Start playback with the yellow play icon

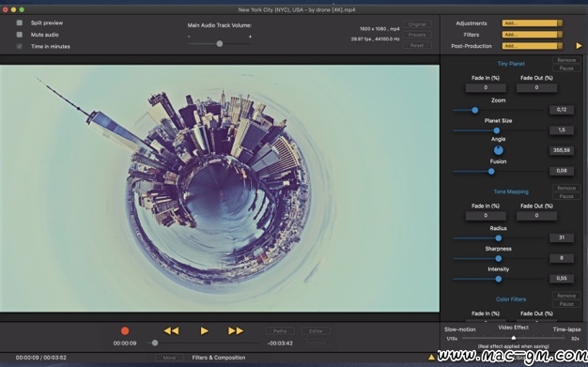205,330
